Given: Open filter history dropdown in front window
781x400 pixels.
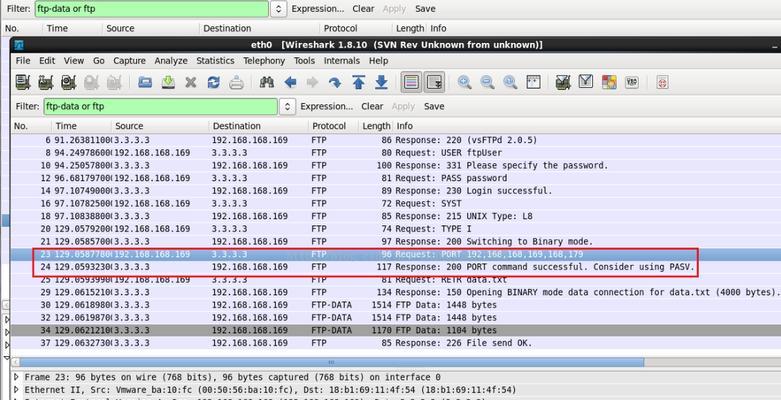Looking at the screenshot, I should [x=287, y=107].
